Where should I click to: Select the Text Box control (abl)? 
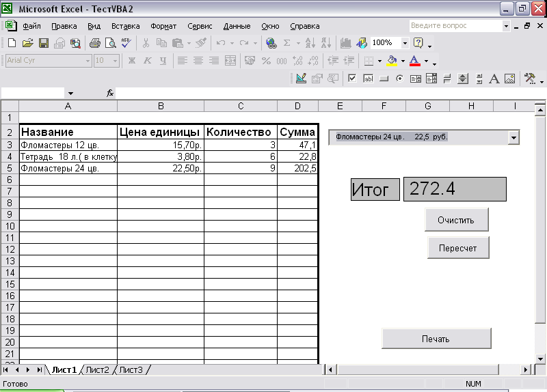369,79
